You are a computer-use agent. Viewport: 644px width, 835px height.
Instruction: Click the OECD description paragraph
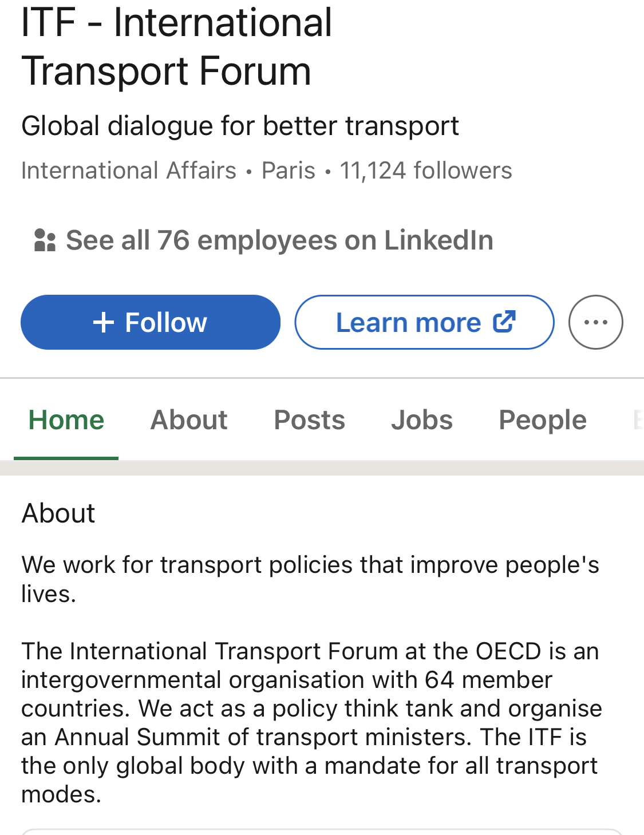pos(311,723)
